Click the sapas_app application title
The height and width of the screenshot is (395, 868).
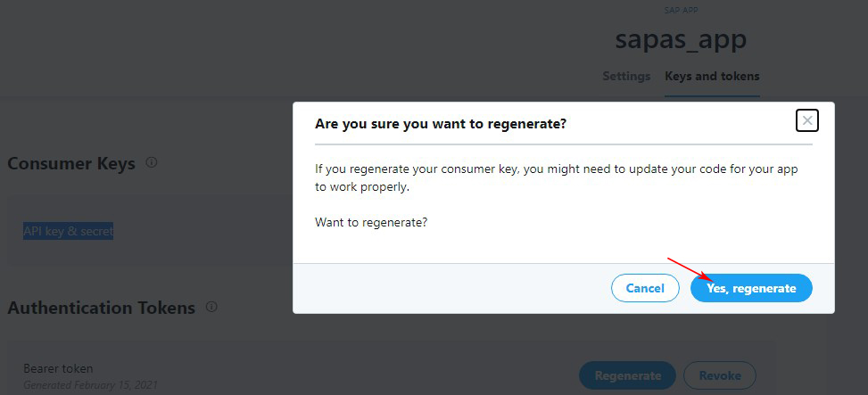coord(681,39)
